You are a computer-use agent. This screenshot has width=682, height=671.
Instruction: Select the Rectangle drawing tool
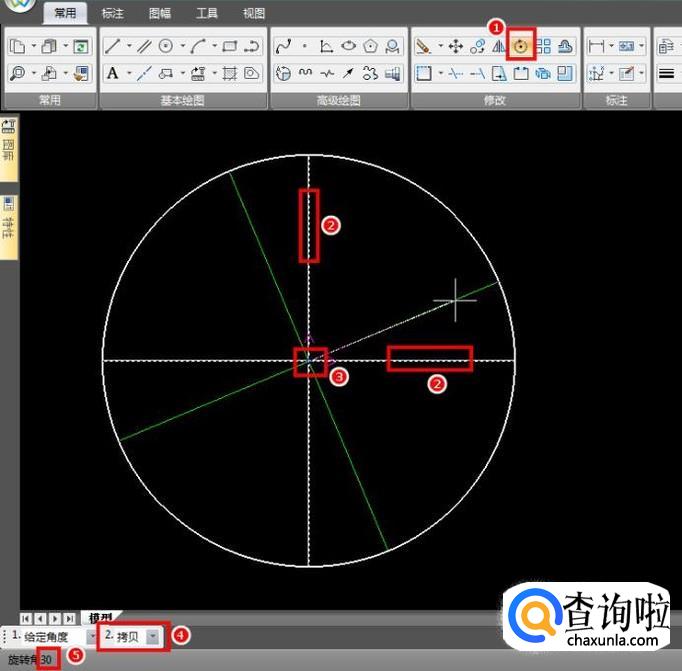[230, 46]
